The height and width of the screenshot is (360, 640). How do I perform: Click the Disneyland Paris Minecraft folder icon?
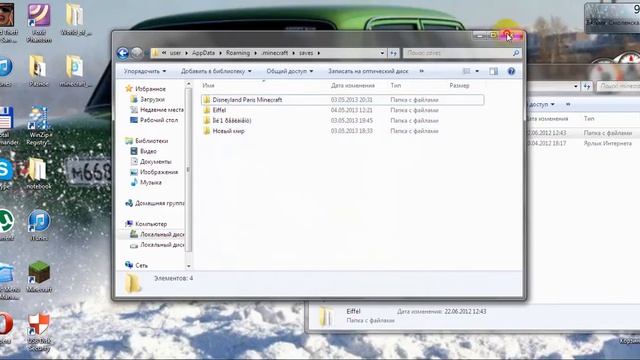point(207,100)
